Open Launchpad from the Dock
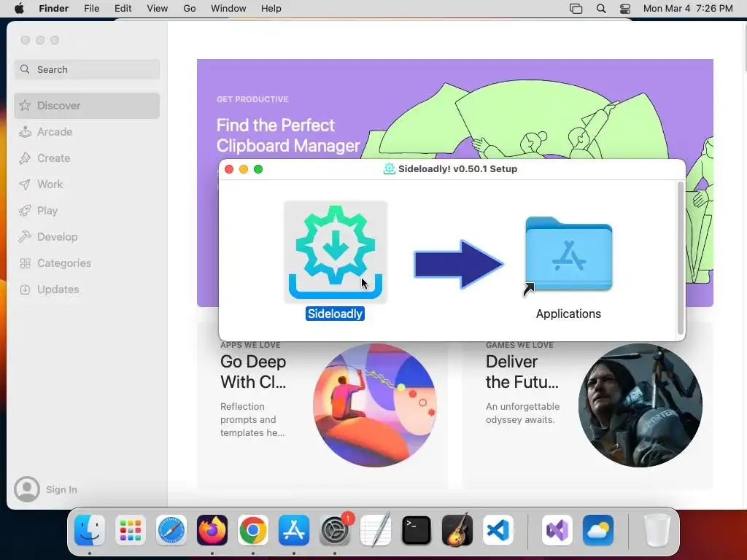This screenshot has height=560, width=747. (131, 530)
